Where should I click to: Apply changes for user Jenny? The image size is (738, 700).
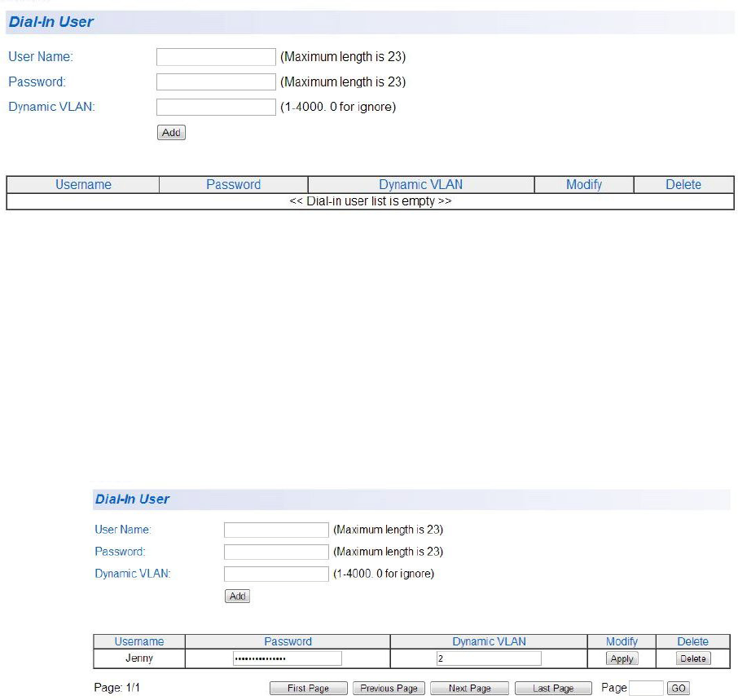click(622, 658)
